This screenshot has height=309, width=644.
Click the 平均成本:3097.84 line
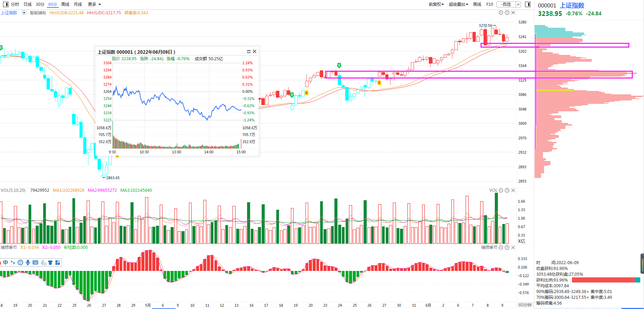[553, 286]
